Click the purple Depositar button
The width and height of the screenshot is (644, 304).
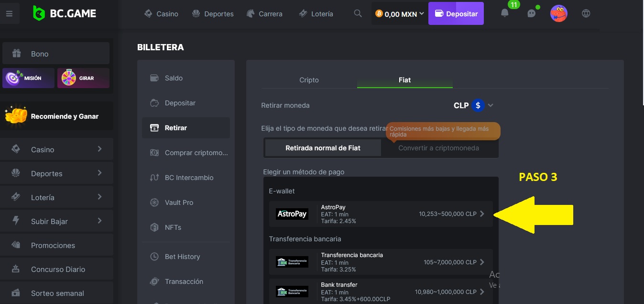coord(456,14)
